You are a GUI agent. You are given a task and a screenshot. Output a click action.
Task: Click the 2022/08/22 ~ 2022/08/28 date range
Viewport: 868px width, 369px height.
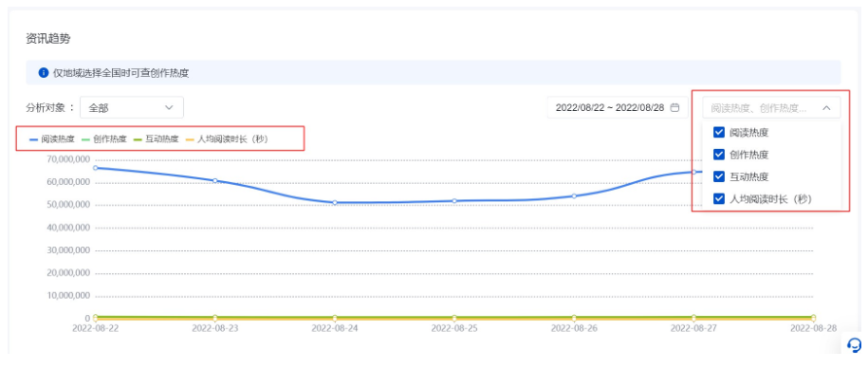(x=618, y=108)
